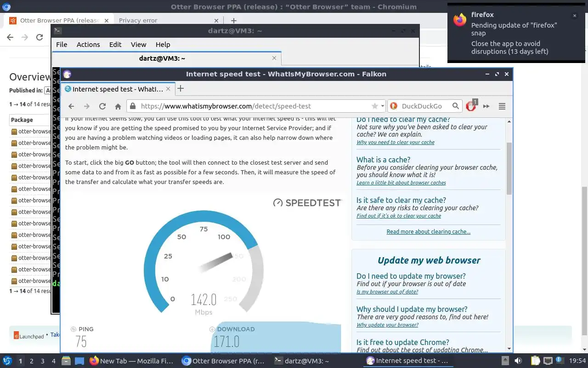The width and height of the screenshot is (588, 368).
Task: Open Is my browser out of date link
Action: coord(387,292)
